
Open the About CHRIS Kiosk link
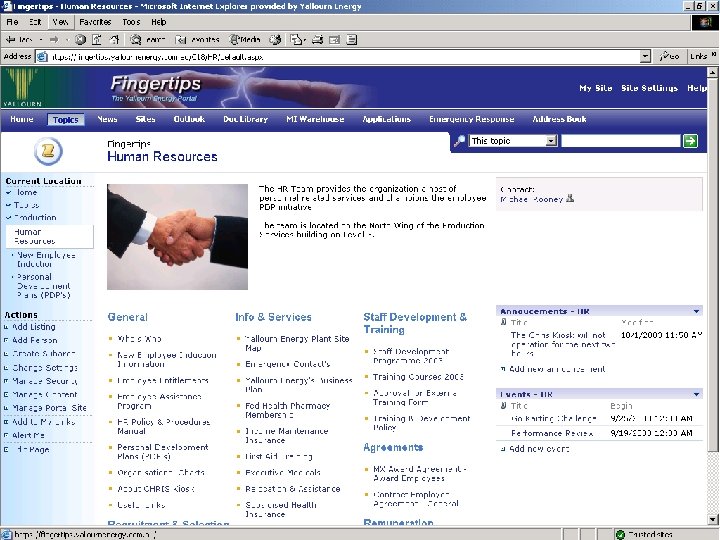pos(156,489)
